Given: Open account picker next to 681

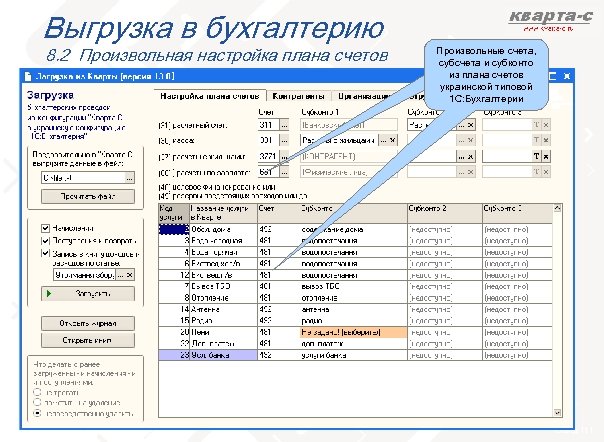Looking at the screenshot, I should (284, 172).
